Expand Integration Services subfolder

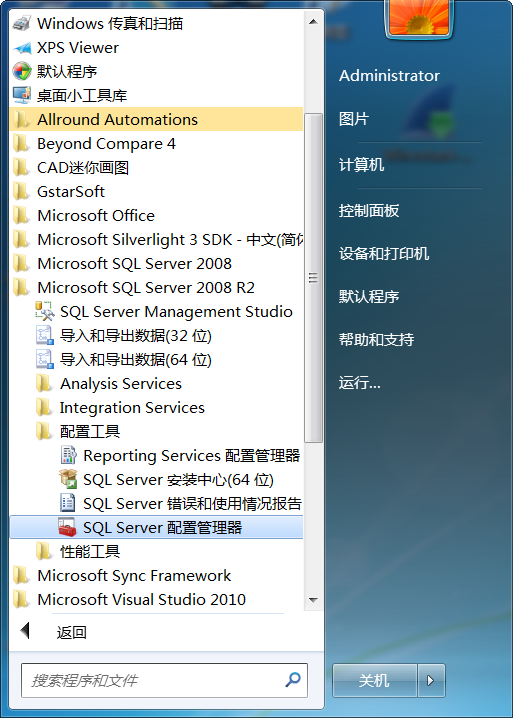click(156, 408)
